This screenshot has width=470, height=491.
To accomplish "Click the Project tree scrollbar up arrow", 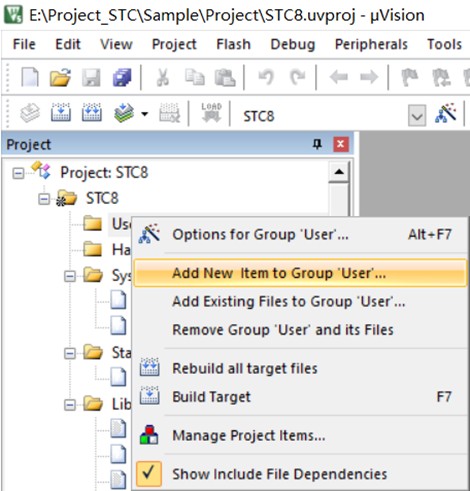I will (339, 172).
